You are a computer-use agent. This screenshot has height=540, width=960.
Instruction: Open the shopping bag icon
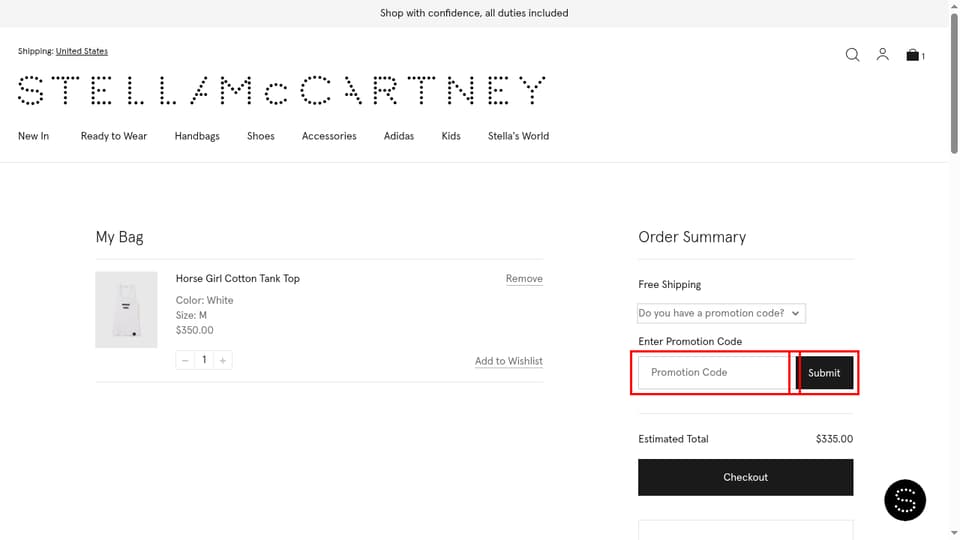click(915, 55)
